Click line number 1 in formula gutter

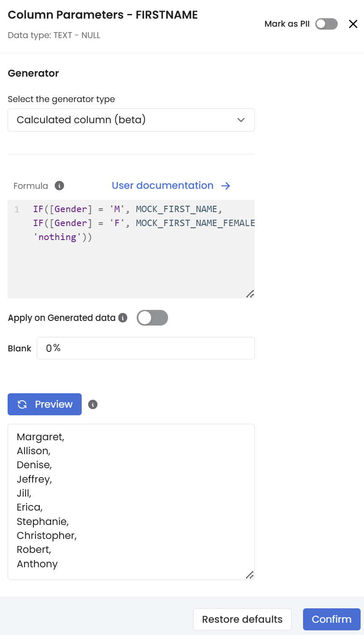tap(17, 210)
